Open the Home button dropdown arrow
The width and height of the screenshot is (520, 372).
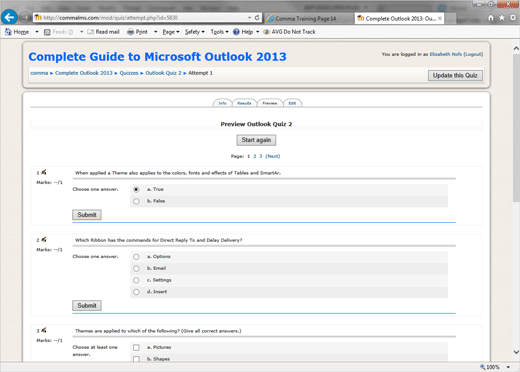(x=37, y=32)
